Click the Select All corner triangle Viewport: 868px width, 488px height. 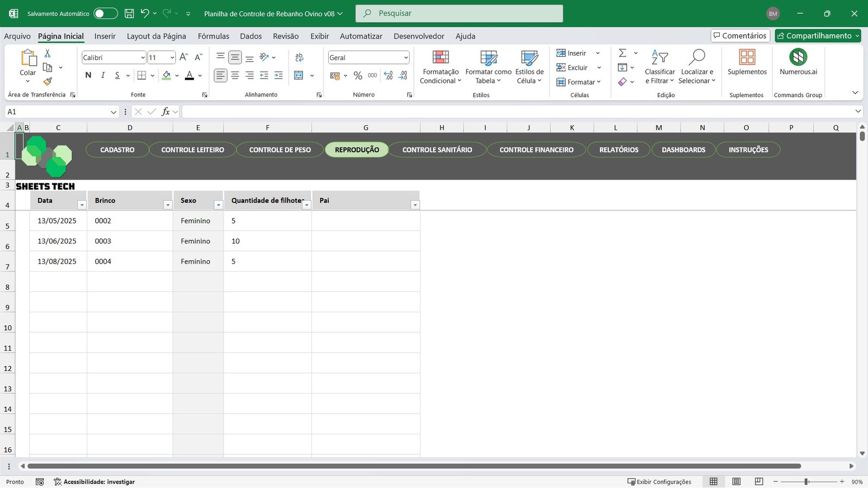[x=10, y=128]
